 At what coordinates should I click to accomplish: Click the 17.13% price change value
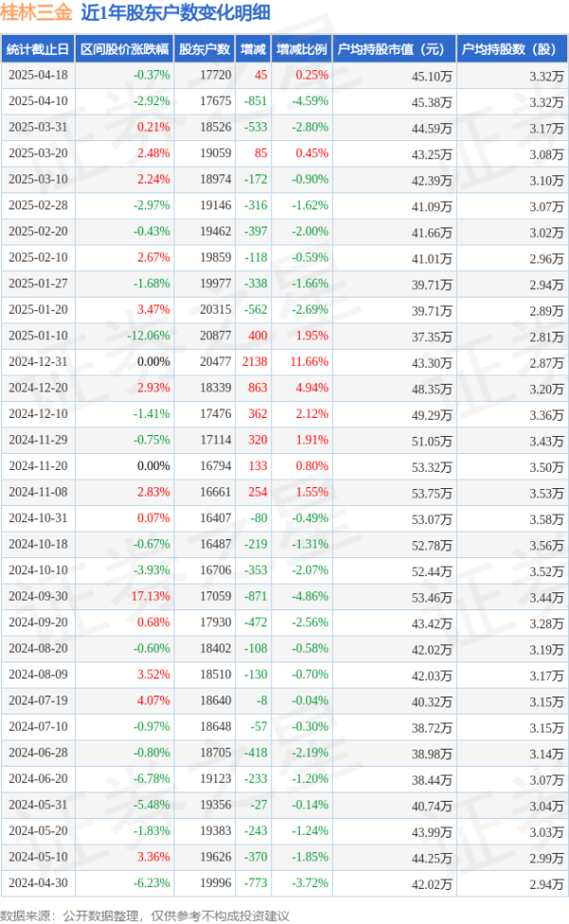click(x=151, y=596)
